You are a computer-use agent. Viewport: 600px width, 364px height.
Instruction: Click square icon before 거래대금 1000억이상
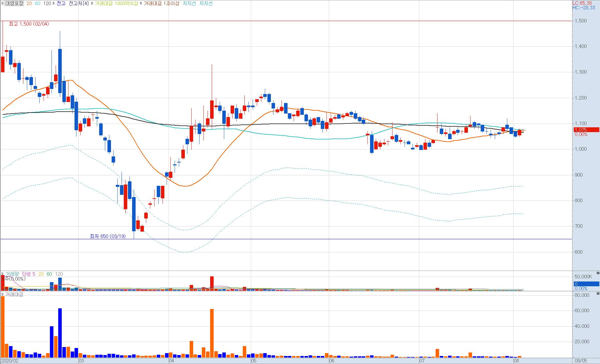click(92, 4)
